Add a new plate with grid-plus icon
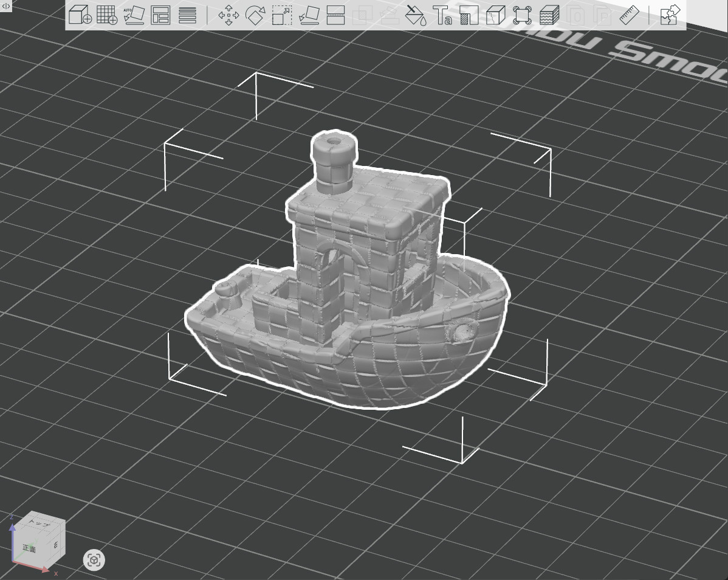The image size is (728, 580). 107,15
